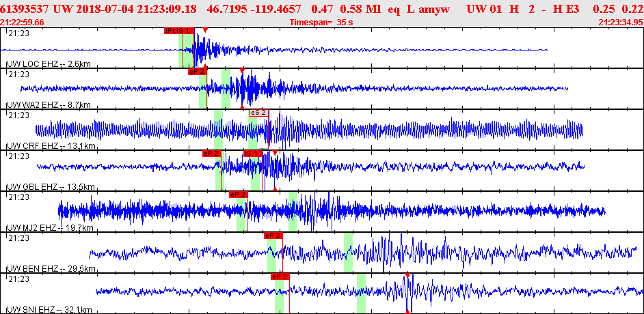Select the eP 2 pick flag on WA2 trace
644x314 pixels.
pos(197,71)
